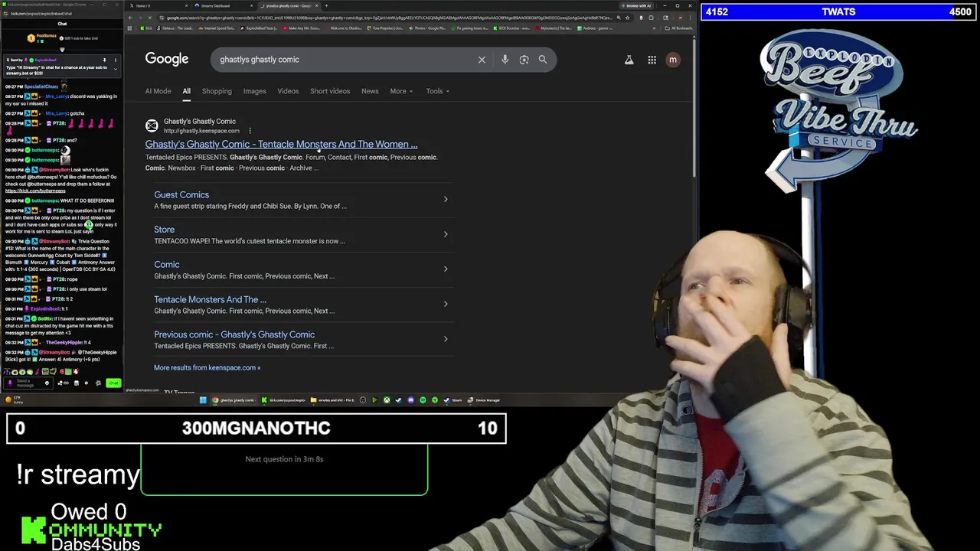The width and height of the screenshot is (980, 551).
Task: Switch to the Streamy Dashboard browser tab
Action: [222, 6]
